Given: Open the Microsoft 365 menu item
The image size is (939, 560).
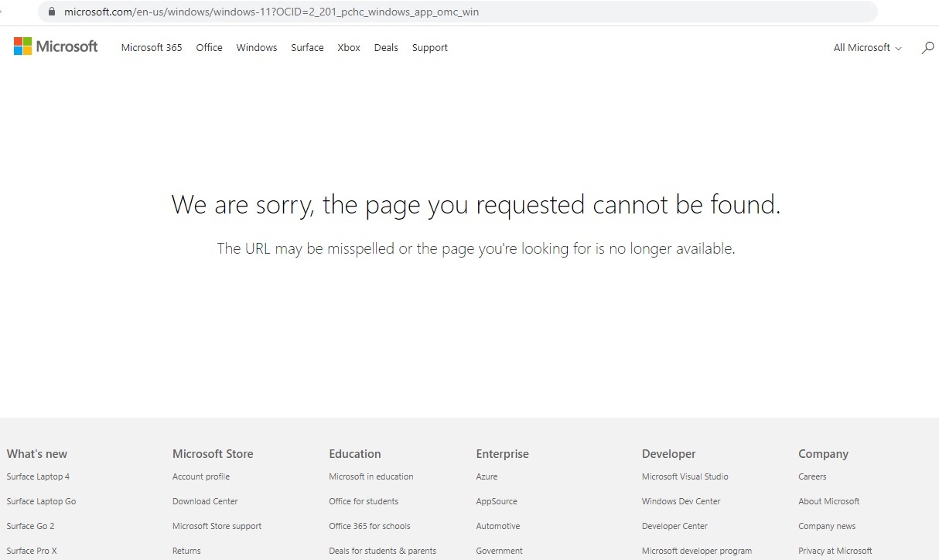Looking at the screenshot, I should pyautogui.click(x=152, y=47).
